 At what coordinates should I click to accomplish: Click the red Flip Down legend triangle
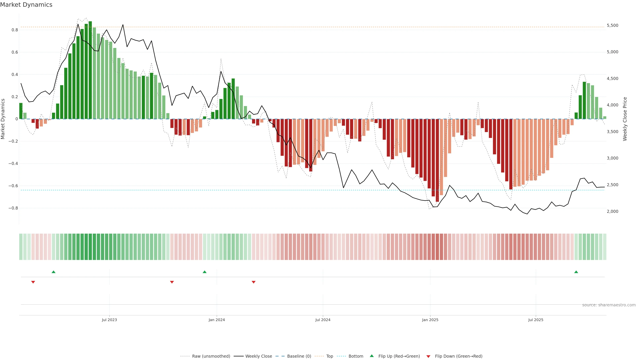428,356
